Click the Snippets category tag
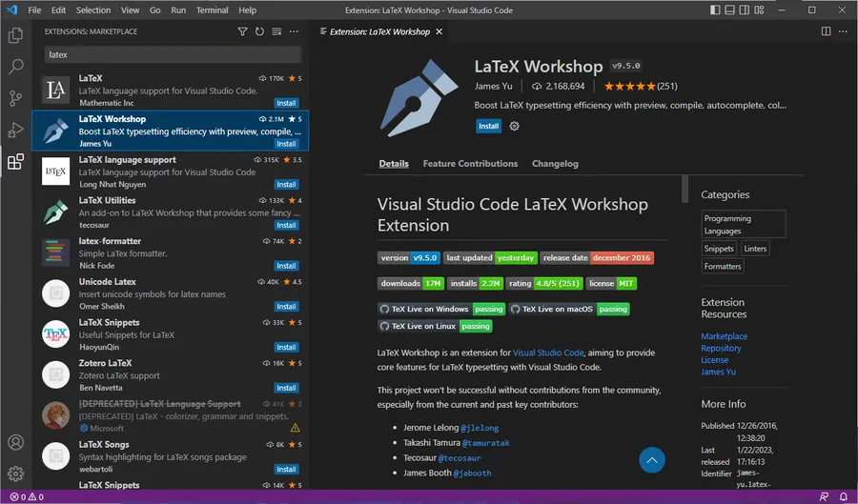 (x=719, y=249)
